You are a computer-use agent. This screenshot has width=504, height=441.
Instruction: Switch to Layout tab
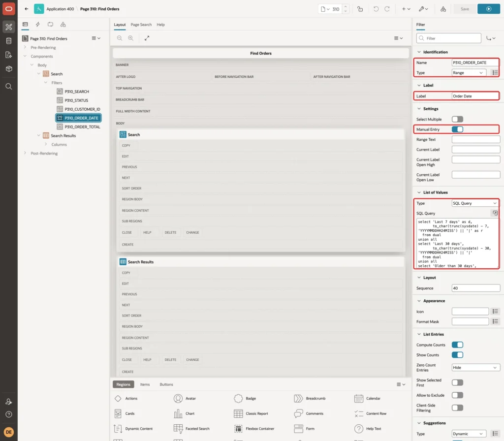pos(120,25)
